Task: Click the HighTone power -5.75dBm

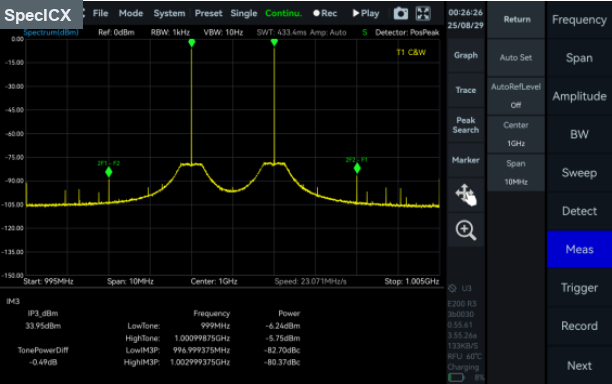Action: click(x=283, y=338)
